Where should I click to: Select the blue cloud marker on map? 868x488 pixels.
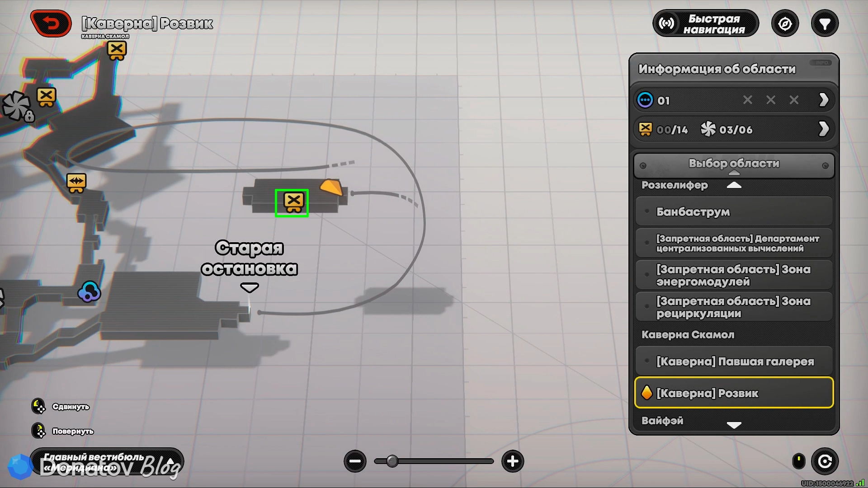pyautogui.click(x=89, y=291)
